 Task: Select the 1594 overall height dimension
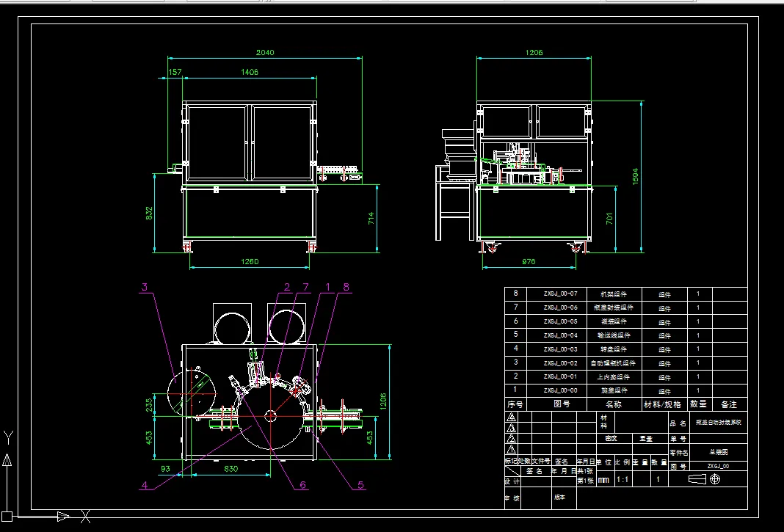(635, 177)
